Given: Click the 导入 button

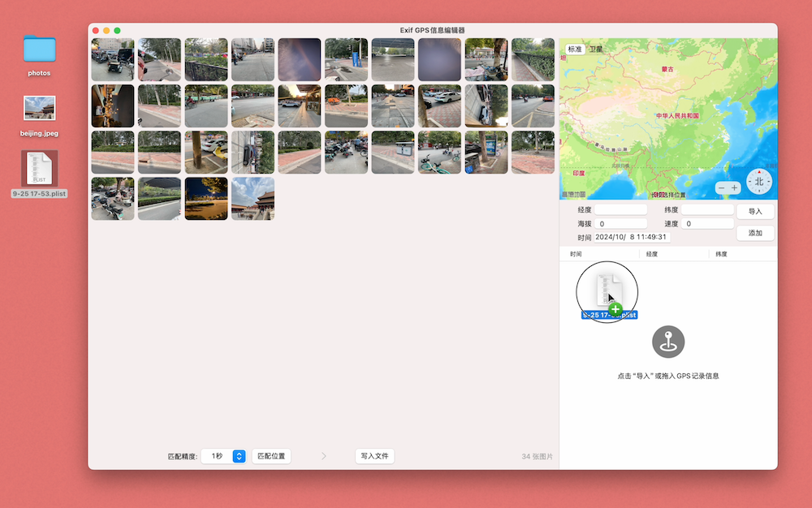Looking at the screenshot, I should tap(755, 211).
